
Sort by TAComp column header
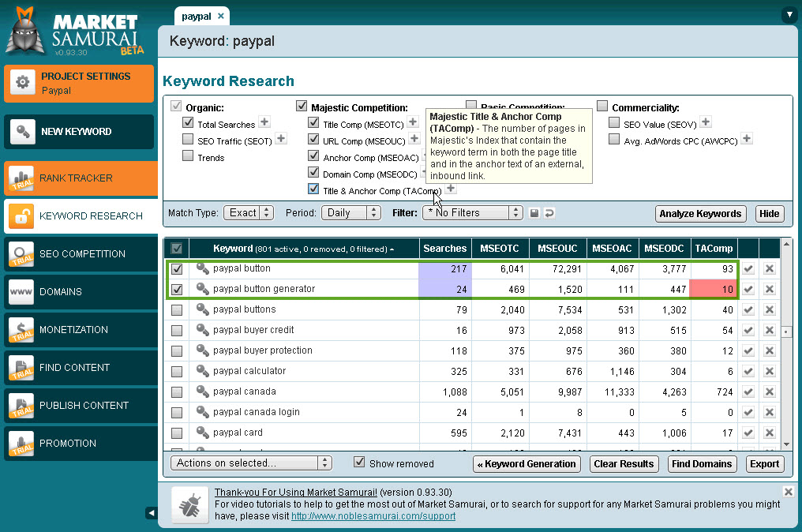pos(714,249)
